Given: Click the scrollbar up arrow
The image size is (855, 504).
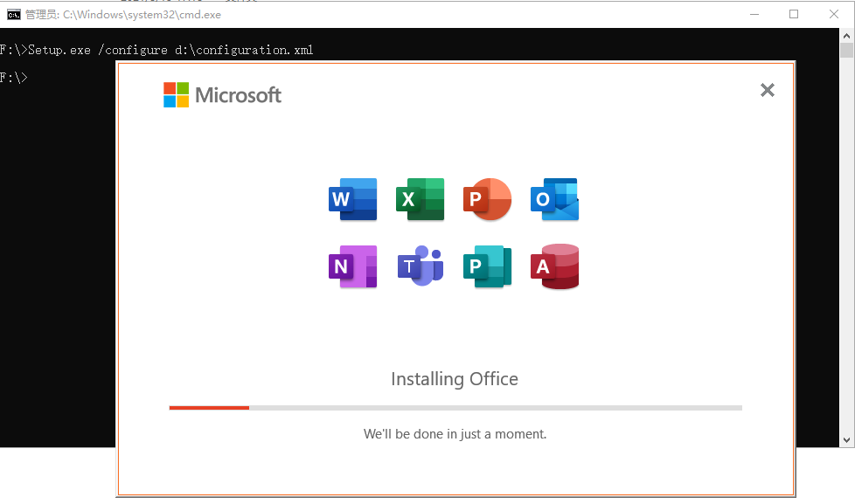Looking at the screenshot, I should click(x=846, y=36).
